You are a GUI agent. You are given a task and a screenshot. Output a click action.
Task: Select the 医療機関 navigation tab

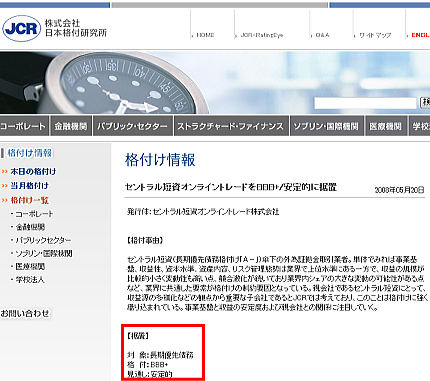[x=386, y=126]
